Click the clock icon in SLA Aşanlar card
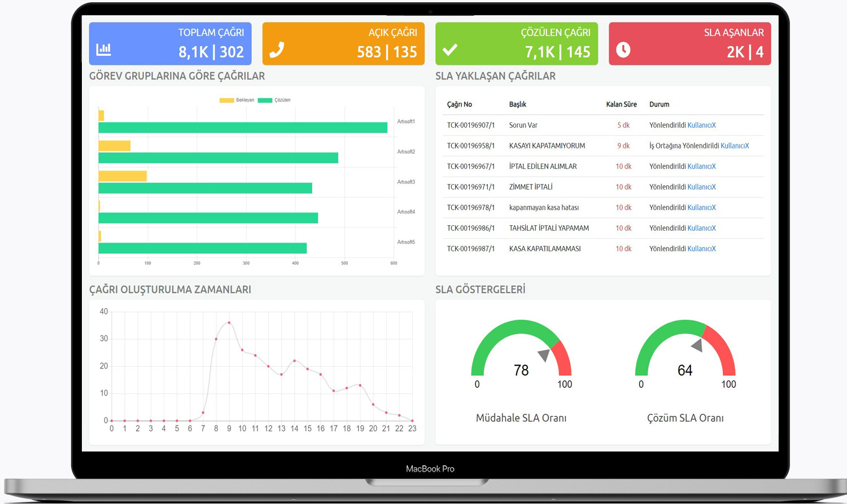 pyautogui.click(x=623, y=50)
